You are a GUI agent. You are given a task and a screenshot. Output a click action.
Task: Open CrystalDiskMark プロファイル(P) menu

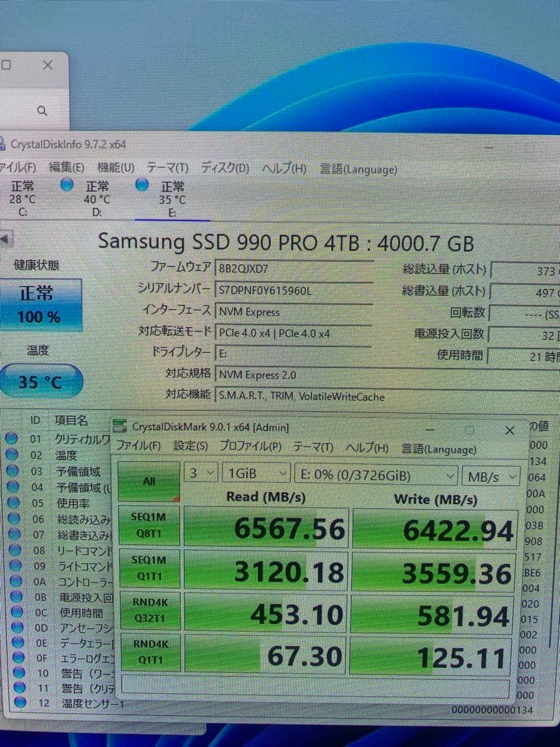[x=250, y=446]
